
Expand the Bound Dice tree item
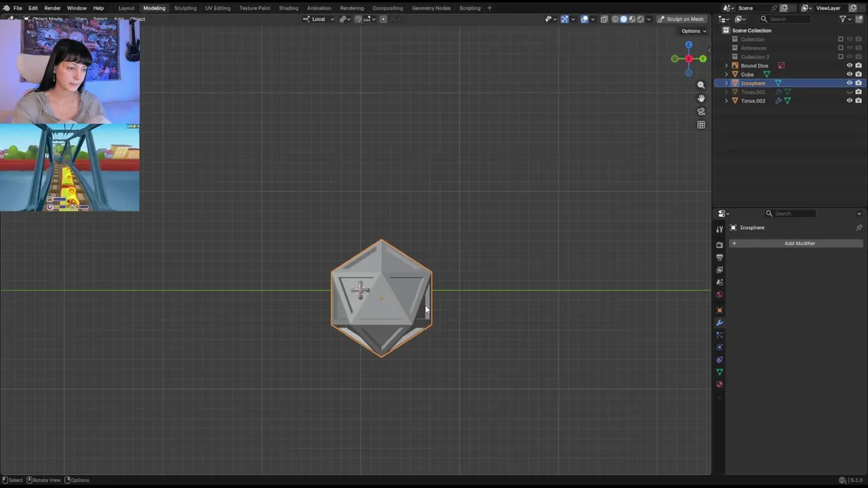[x=726, y=66]
